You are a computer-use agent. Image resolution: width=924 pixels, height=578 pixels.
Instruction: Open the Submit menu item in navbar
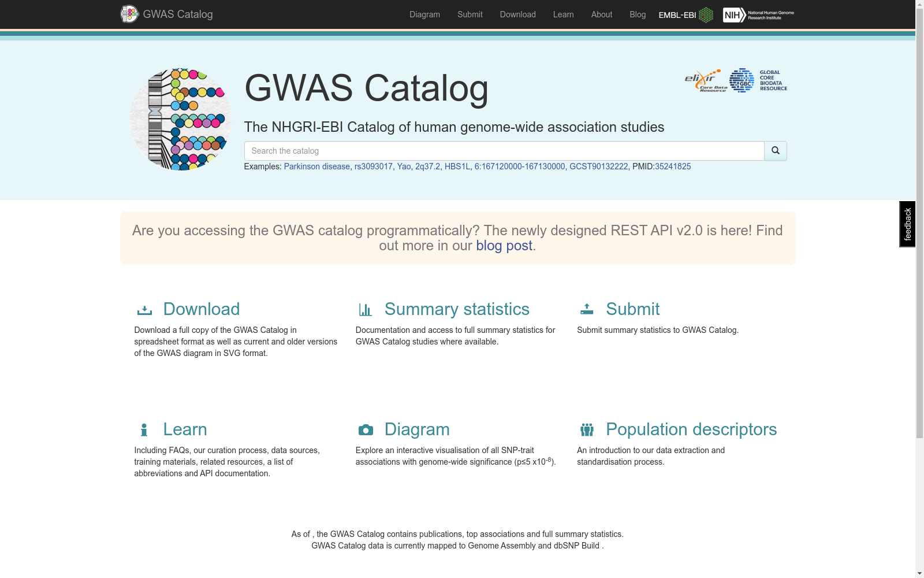tap(470, 14)
